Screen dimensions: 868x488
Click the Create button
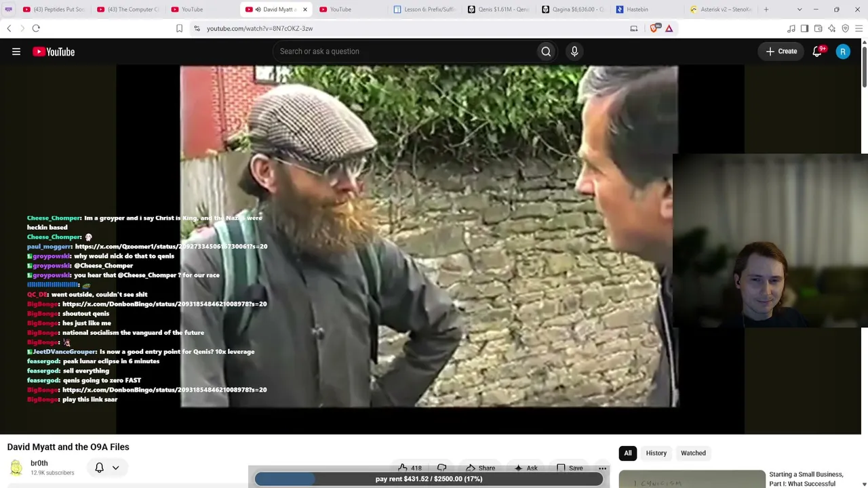click(781, 52)
